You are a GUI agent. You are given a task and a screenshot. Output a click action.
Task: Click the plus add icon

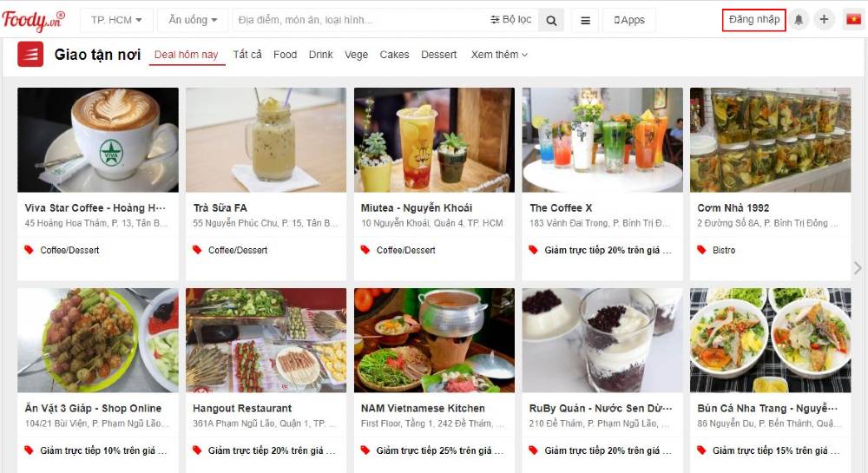pos(824,20)
